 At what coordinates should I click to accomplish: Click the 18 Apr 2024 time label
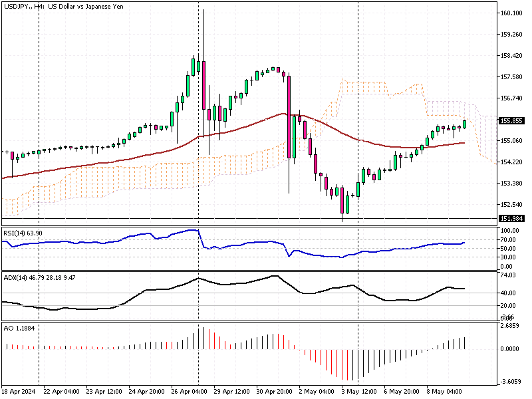20,392
